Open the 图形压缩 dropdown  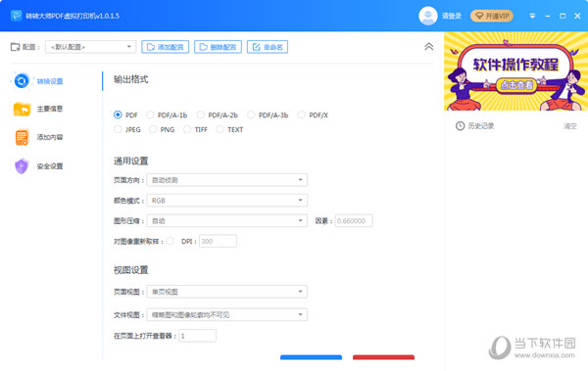tap(227, 220)
